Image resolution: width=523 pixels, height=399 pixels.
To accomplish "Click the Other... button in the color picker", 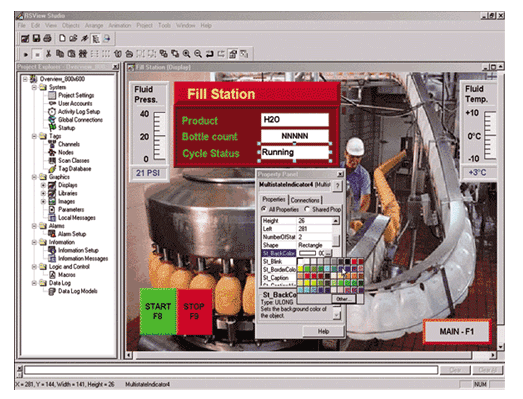I will pos(344,299).
